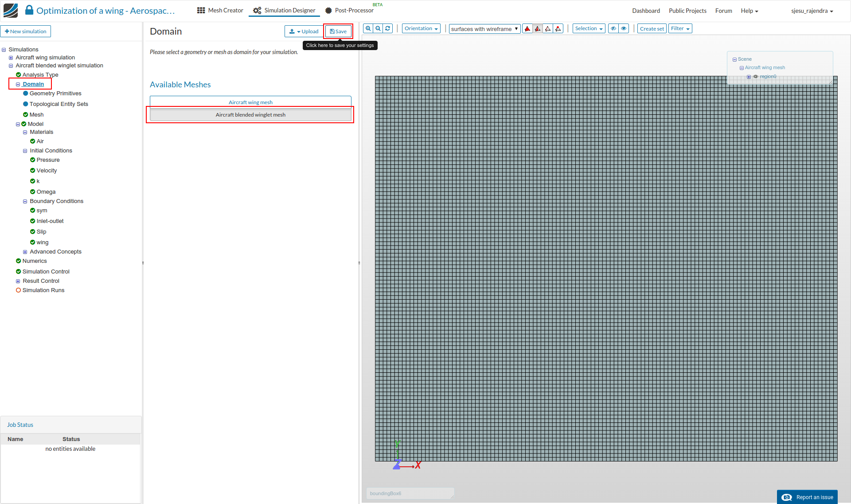Click the reset view refresh icon
The image size is (851, 504).
[388, 28]
